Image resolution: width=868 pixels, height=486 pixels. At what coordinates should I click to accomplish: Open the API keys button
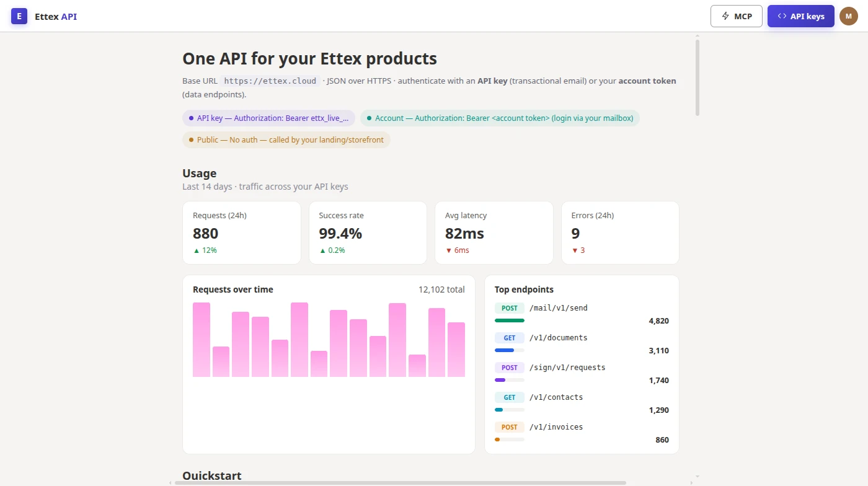click(x=801, y=16)
